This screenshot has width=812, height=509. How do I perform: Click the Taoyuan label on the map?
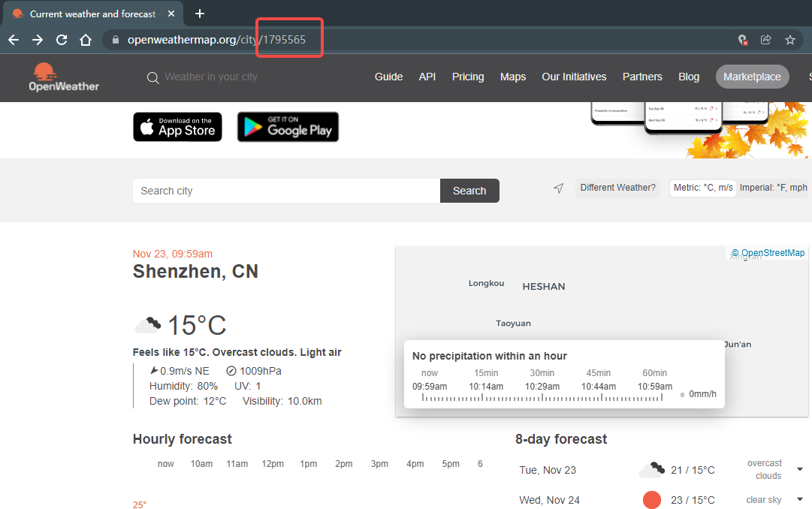(x=513, y=323)
